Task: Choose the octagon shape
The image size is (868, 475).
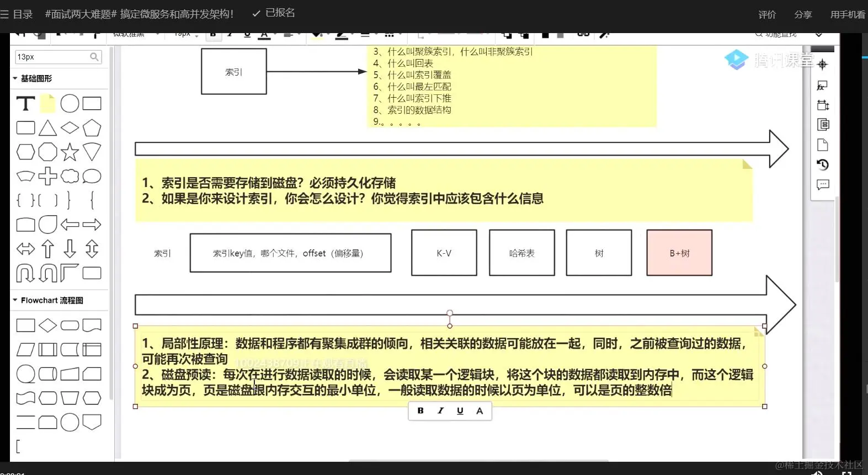Action: tap(47, 152)
